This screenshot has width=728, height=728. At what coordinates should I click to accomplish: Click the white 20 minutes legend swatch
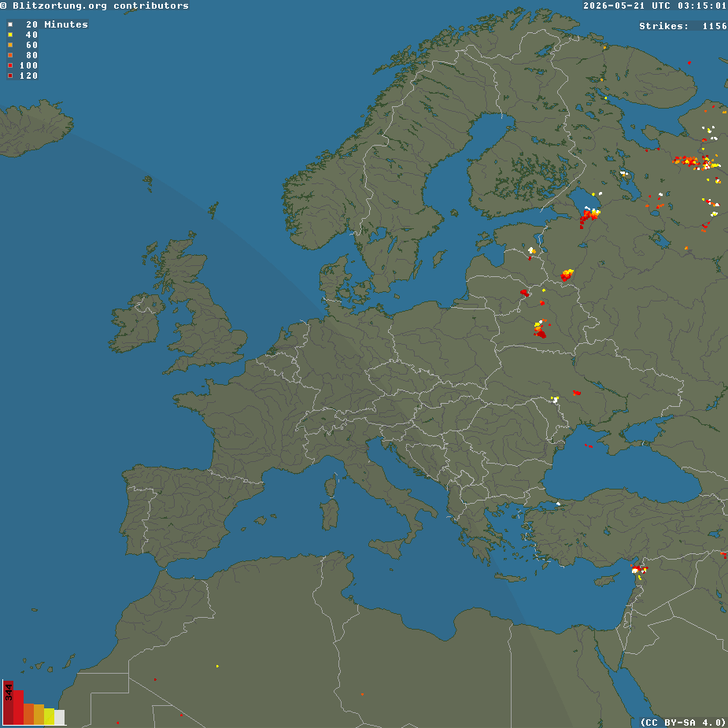coord(10,24)
